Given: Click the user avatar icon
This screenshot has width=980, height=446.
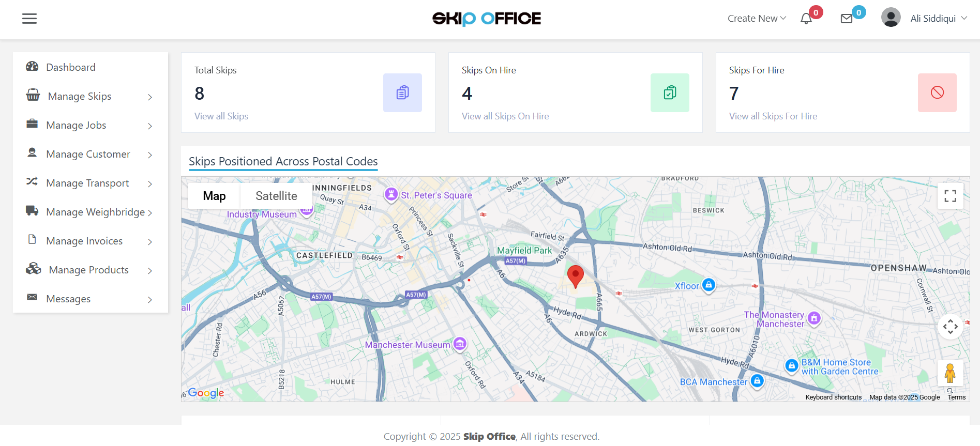Looking at the screenshot, I should 891,18.
